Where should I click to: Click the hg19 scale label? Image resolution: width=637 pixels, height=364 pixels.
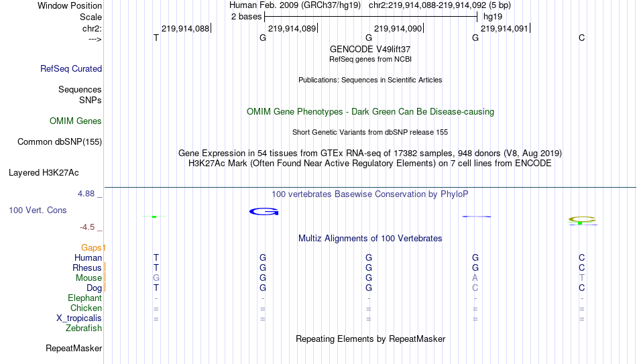point(493,17)
